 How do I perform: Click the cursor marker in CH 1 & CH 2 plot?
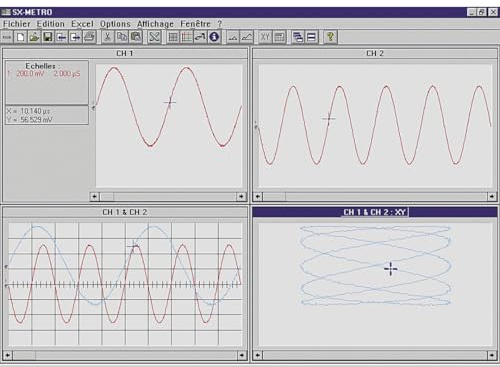(x=133, y=246)
